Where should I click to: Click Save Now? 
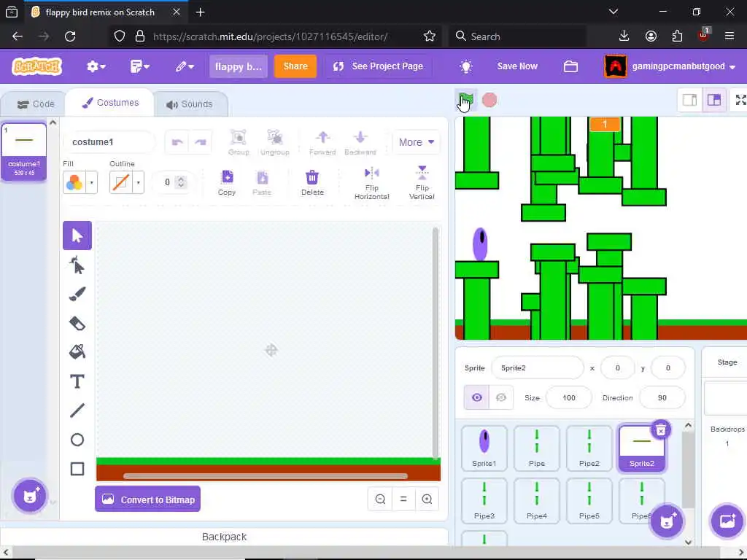click(x=517, y=66)
